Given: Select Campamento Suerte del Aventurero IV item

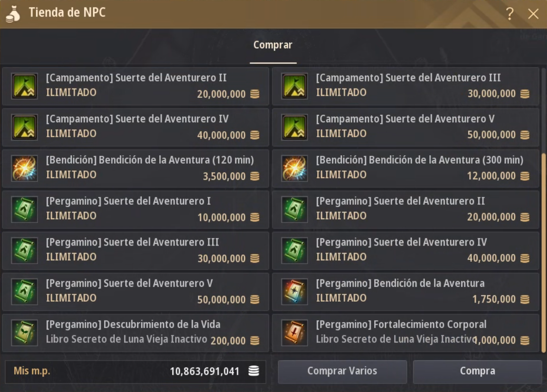Looking at the screenshot, I should [x=135, y=127].
